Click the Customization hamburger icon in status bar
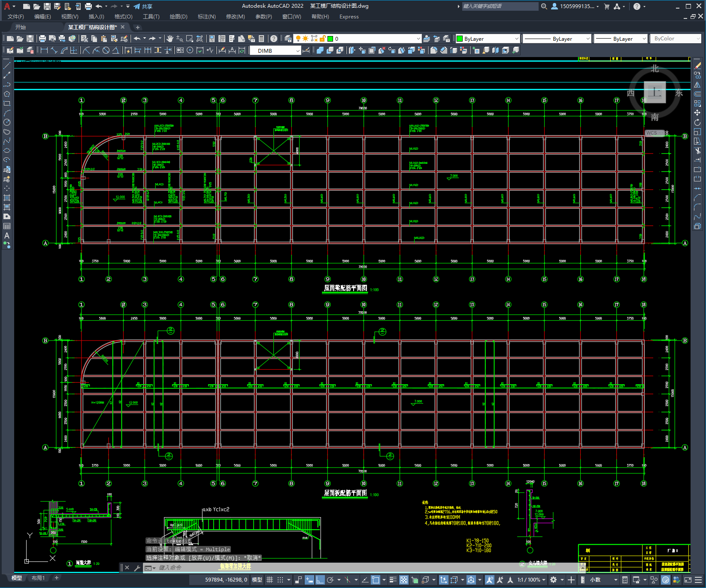Viewport: 706px width, 588px height. [x=699, y=580]
